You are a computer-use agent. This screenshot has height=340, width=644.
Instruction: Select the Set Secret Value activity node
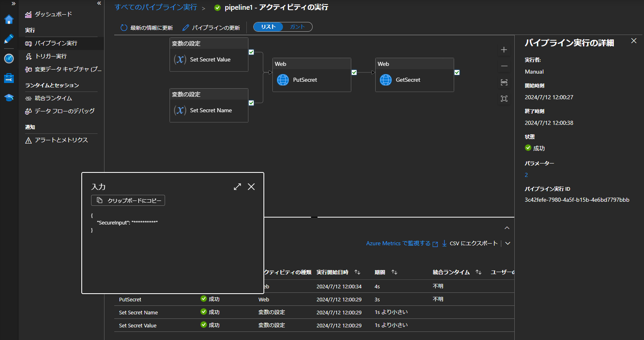point(209,54)
